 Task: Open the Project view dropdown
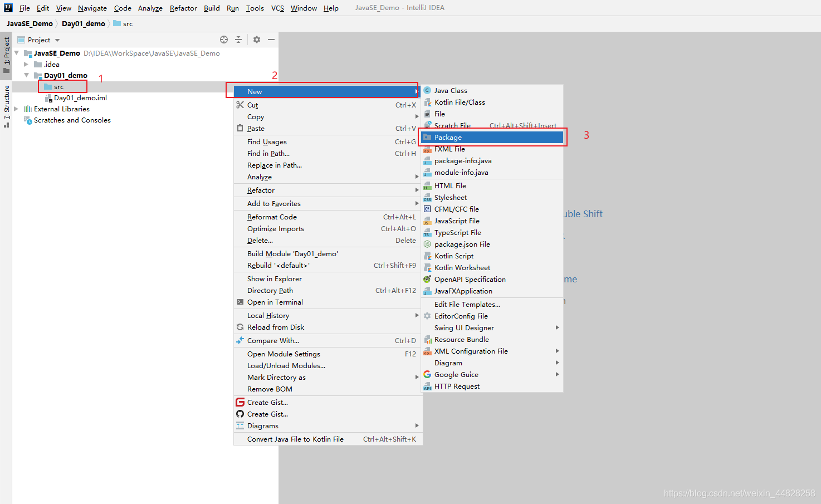pos(57,40)
